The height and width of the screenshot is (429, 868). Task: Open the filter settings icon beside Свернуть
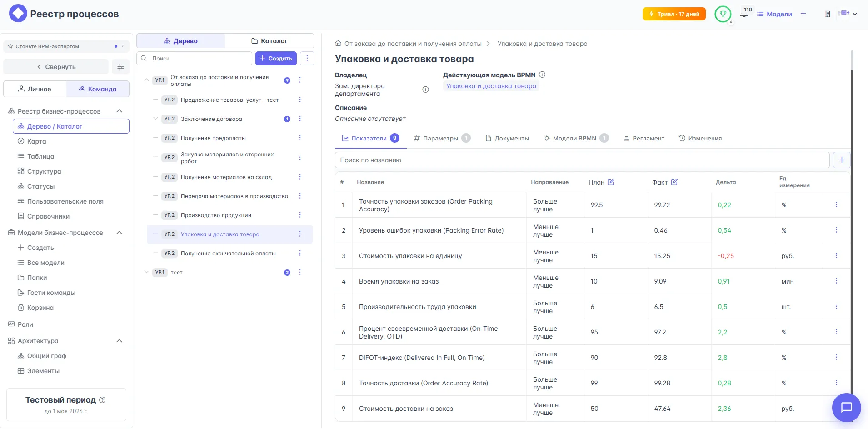tap(120, 67)
